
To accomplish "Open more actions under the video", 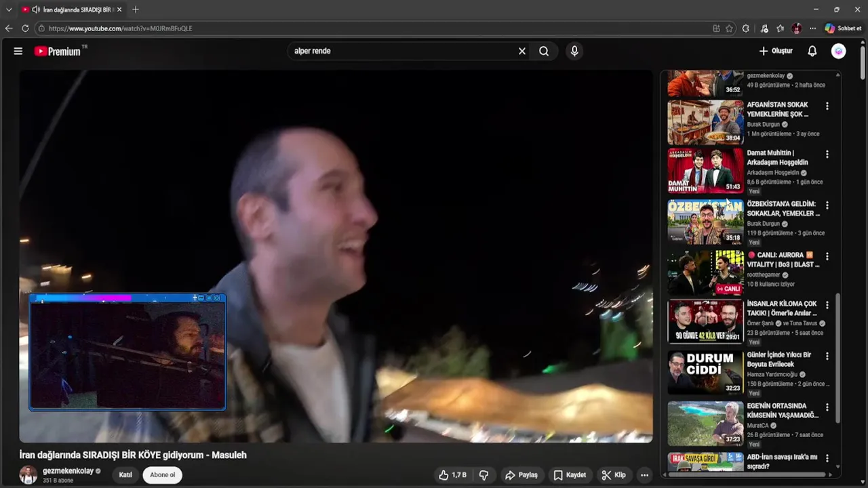I will pyautogui.click(x=644, y=475).
